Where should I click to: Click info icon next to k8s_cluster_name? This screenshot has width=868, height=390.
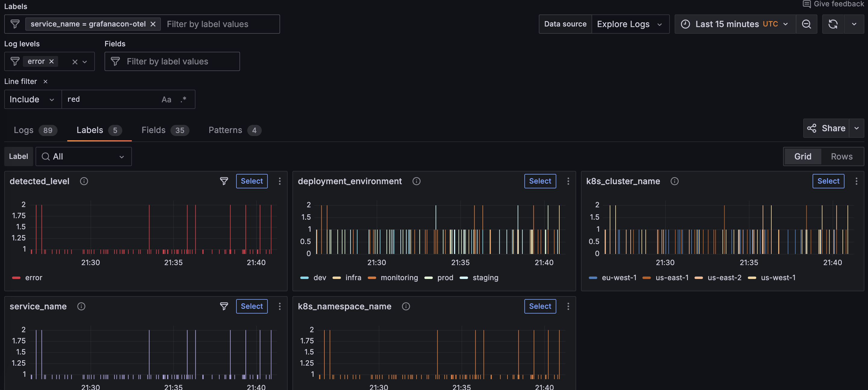[x=674, y=181]
